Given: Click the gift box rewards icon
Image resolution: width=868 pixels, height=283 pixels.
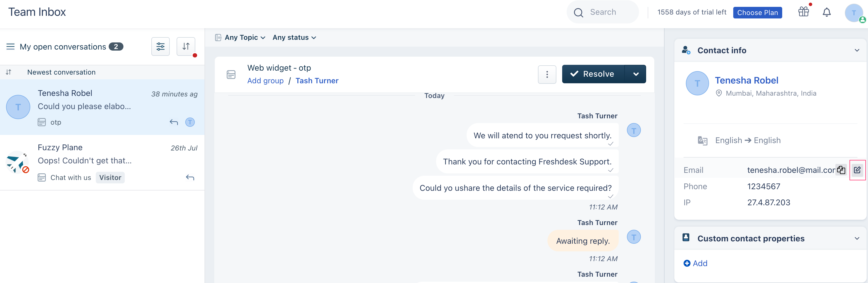Looking at the screenshot, I should click(803, 12).
